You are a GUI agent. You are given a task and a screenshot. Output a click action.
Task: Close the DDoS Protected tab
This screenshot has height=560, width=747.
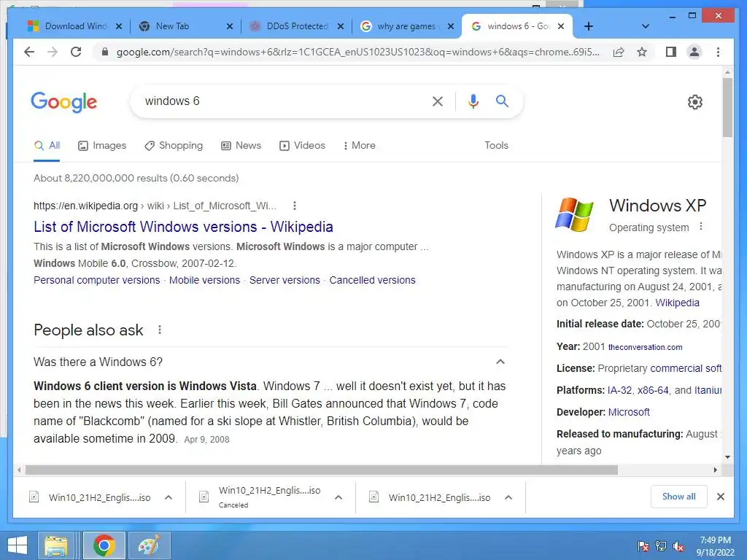(x=340, y=26)
